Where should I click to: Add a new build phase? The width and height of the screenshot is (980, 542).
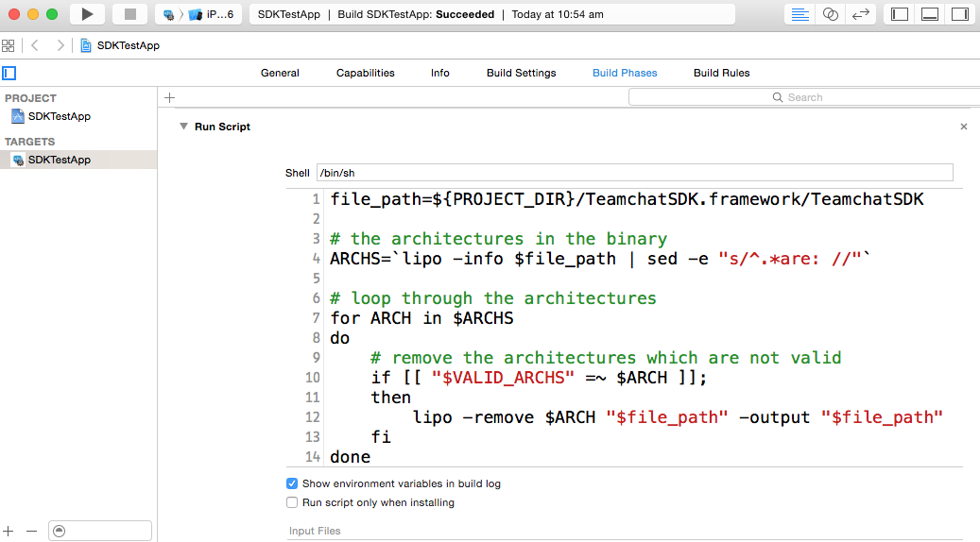coord(169,97)
